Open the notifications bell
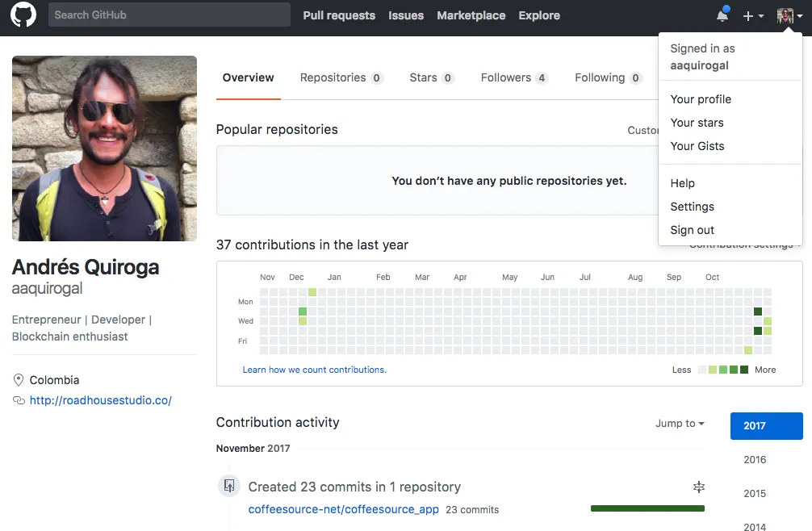 [x=722, y=15]
